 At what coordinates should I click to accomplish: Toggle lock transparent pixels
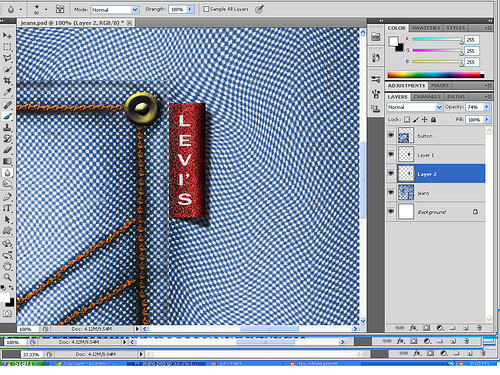pyautogui.click(x=407, y=119)
